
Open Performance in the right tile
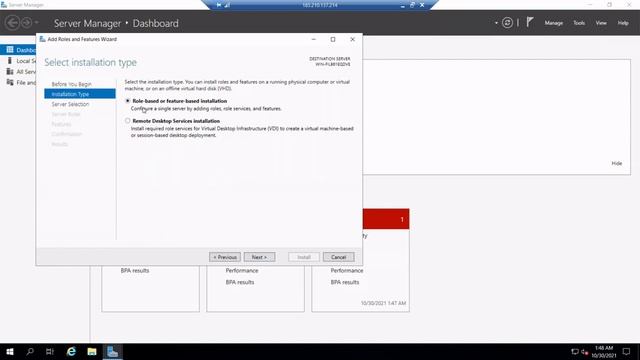(347, 271)
